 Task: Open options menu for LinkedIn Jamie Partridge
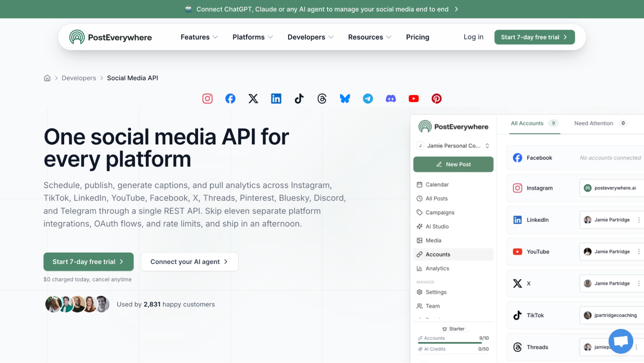639,220
